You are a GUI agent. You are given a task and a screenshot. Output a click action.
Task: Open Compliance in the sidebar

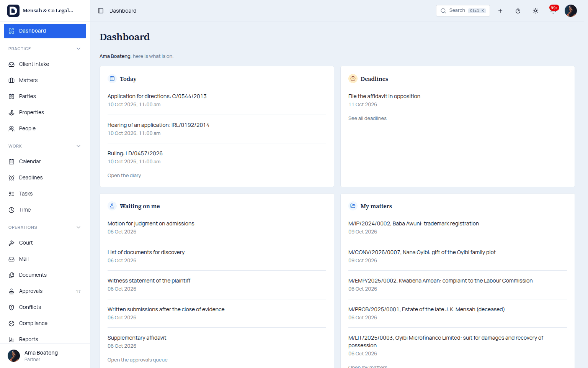[45, 323]
